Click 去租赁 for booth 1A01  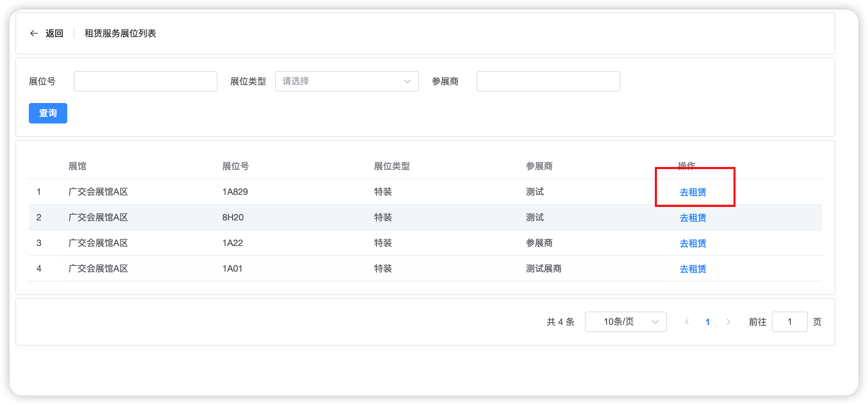click(693, 269)
